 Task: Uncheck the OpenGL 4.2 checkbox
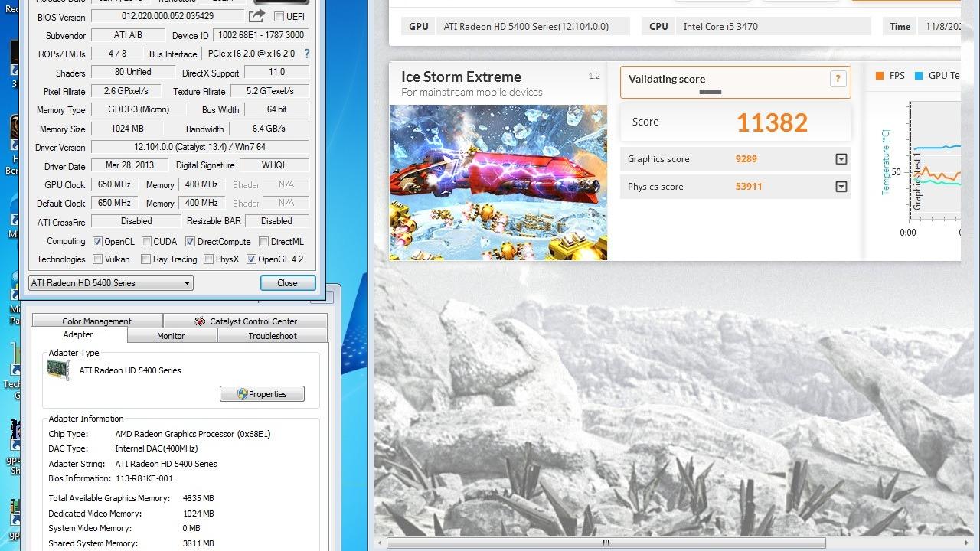point(251,259)
